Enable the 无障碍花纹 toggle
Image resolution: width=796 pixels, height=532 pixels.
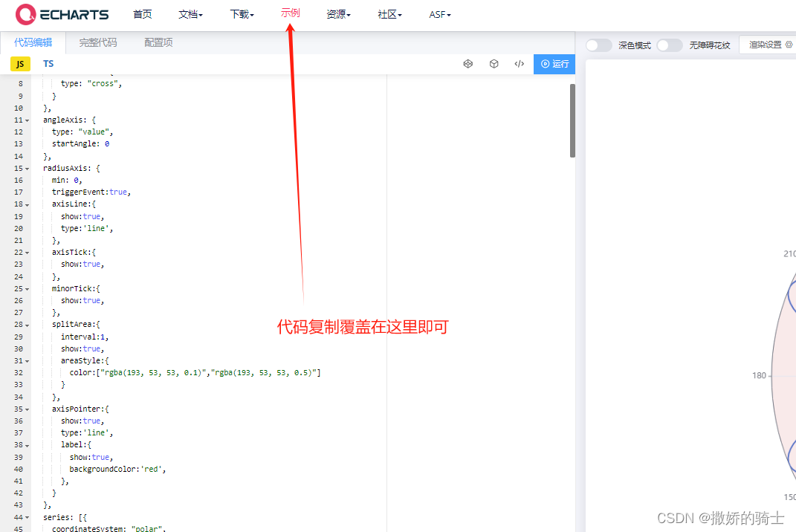point(670,45)
